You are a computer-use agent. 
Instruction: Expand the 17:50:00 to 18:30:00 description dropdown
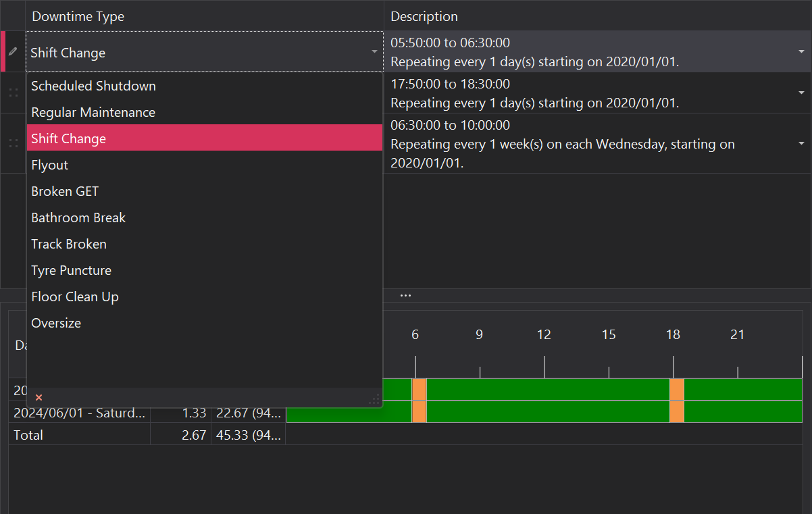click(801, 93)
